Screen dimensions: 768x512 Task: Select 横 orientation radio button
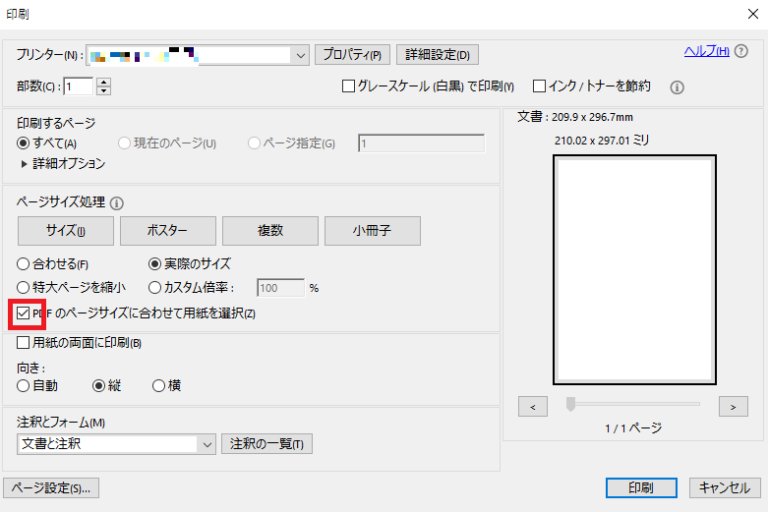(159, 385)
